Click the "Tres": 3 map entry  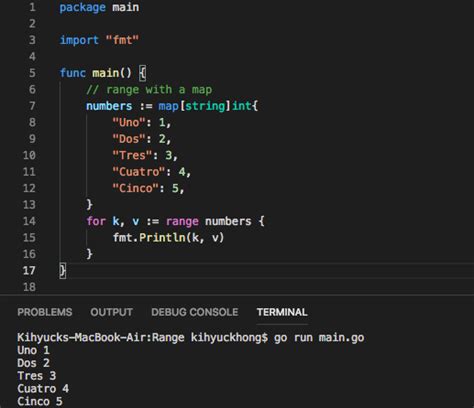[x=145, y=156]
